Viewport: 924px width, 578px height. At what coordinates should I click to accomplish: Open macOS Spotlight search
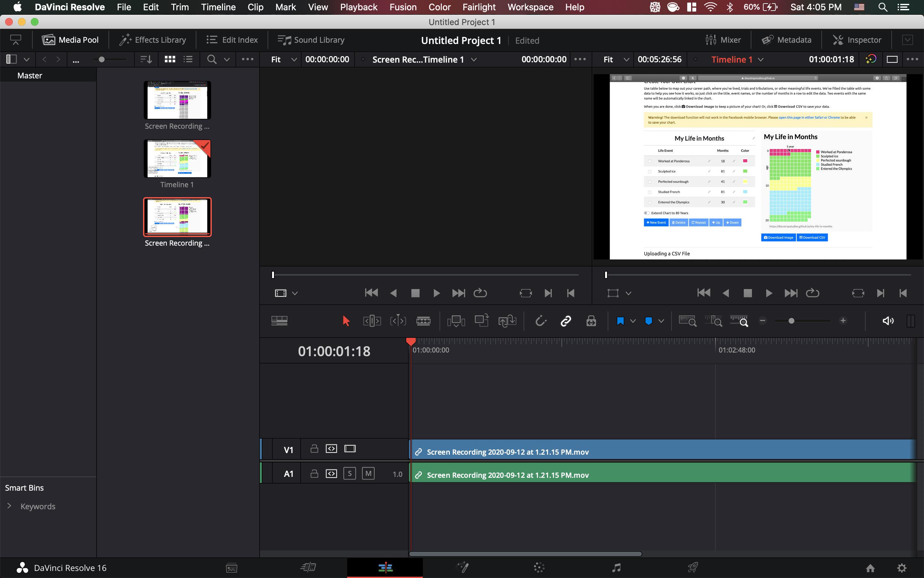pyautogui.click(x=882, y=7)
